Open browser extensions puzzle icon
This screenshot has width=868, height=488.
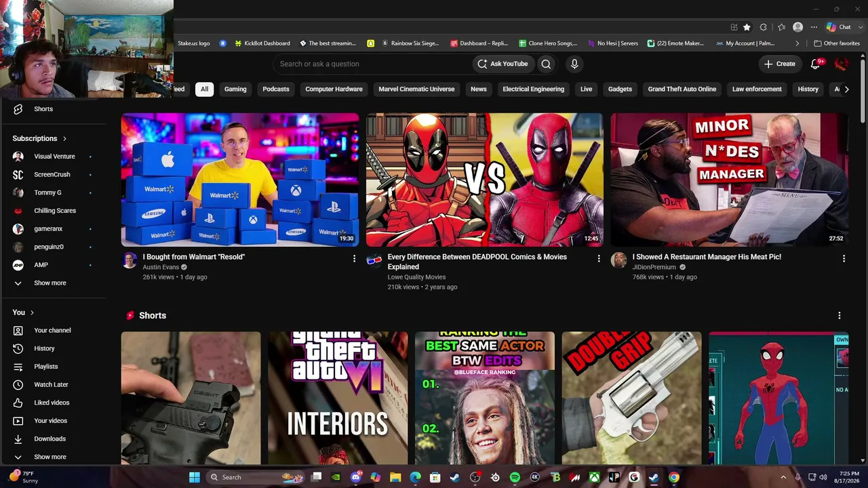764,27
